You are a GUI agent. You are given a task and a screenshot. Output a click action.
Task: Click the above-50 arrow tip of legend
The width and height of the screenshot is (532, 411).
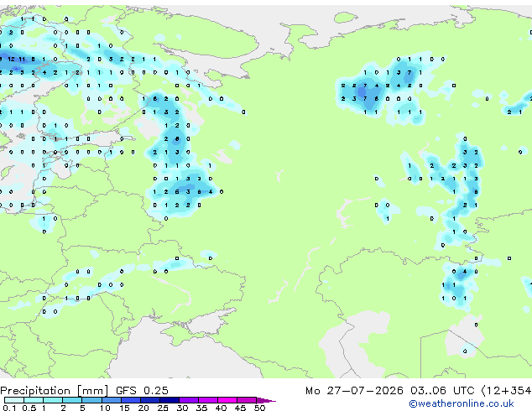(266, 400)
